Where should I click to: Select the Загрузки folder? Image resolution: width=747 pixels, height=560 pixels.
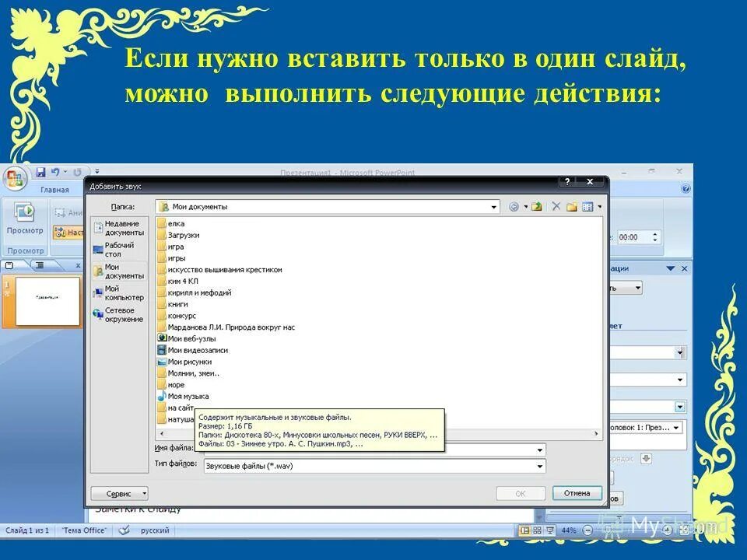click(x=179, y=235)
